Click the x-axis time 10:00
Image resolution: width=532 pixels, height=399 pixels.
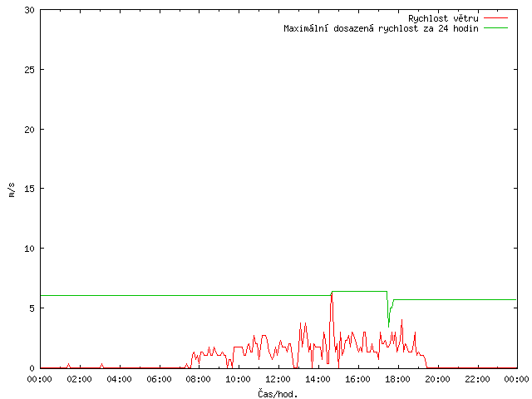239,379
